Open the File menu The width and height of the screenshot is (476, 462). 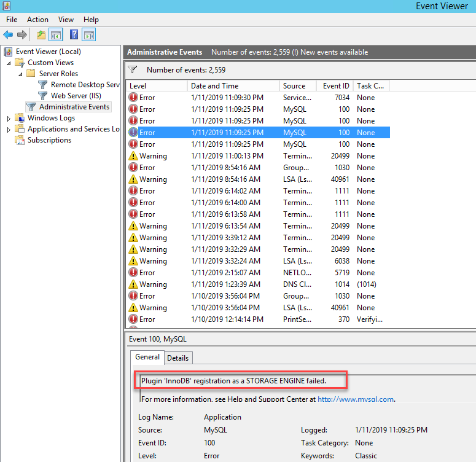click(x=12, y=20)
